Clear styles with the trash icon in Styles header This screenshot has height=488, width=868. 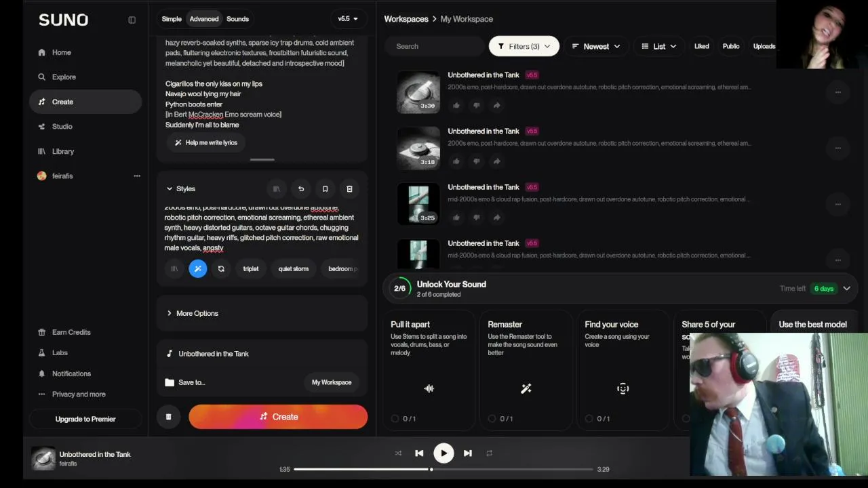pyautogui.click(x=349, y=189)
